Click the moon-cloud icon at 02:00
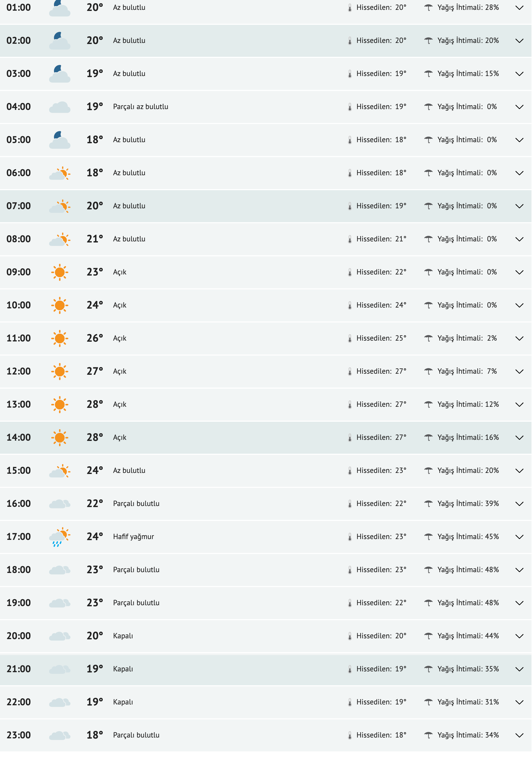This screenshot has height=757, width=532. point(60,41)
